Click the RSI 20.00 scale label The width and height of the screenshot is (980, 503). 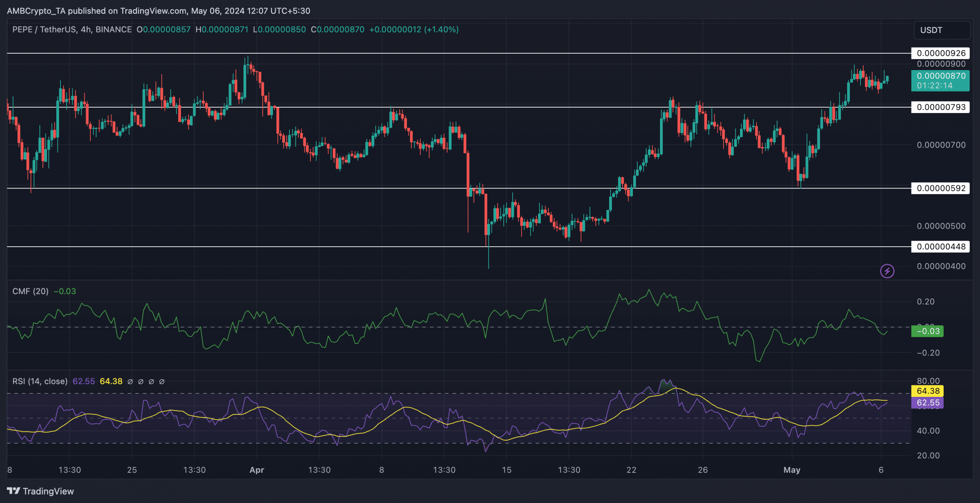(928, 455)
